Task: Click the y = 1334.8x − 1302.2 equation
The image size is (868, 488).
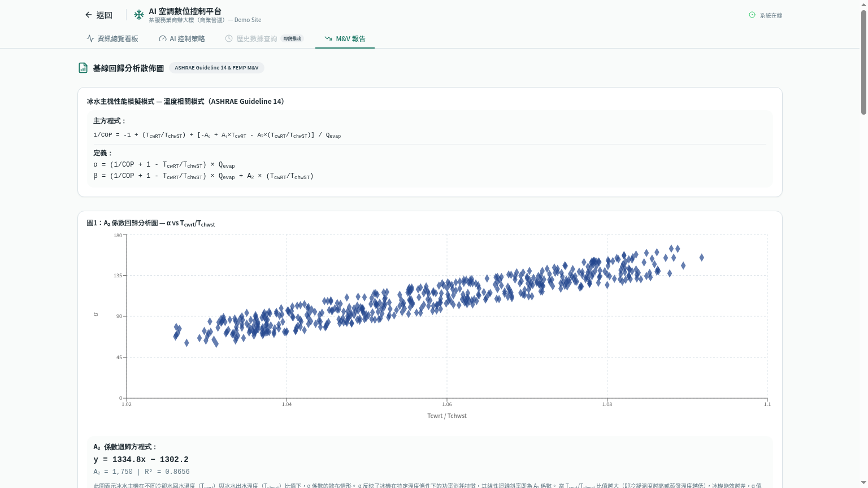Action: click(x=141, y=460)
